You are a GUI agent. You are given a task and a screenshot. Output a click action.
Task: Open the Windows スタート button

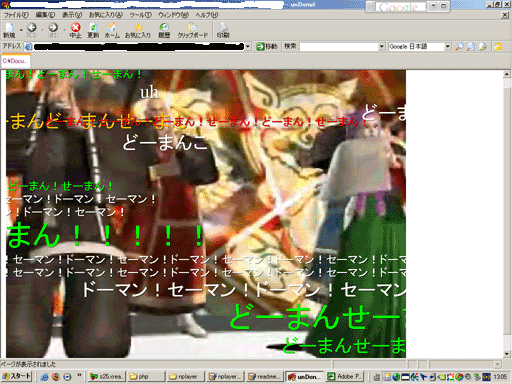click(16, 376)
